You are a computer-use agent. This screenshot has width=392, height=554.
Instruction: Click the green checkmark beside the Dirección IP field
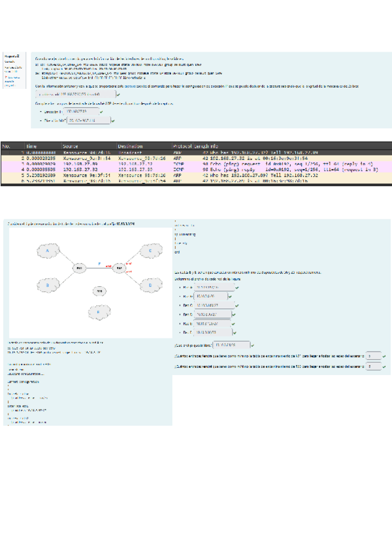[101, 112]
